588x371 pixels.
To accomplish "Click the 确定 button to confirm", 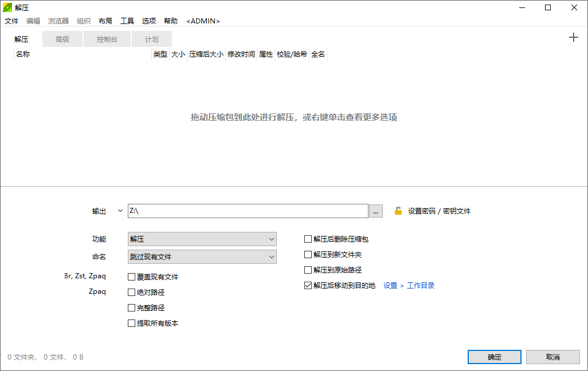I will 494,357.
